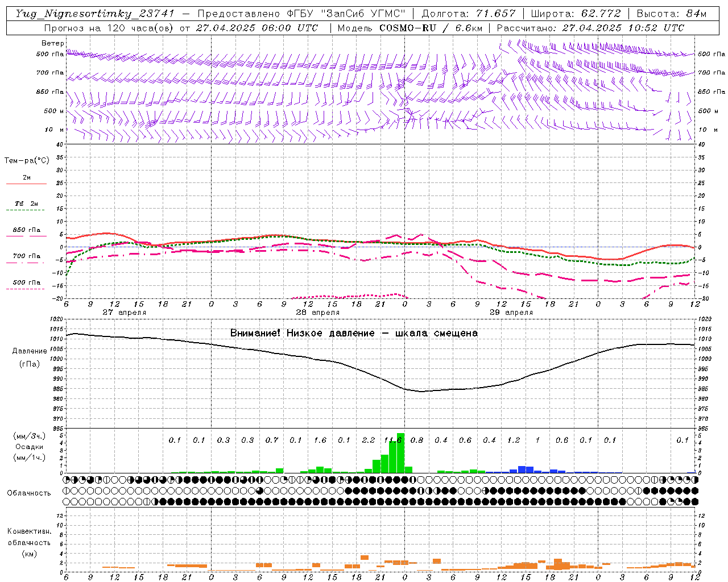The height and width of the screenshot is (582, 728).
Task: Click the 11.6 precipitation value
Action: (x=392, y=440)
